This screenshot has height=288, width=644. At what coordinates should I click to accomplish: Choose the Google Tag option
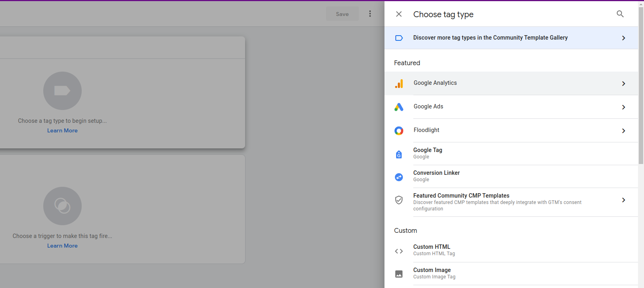511,154
